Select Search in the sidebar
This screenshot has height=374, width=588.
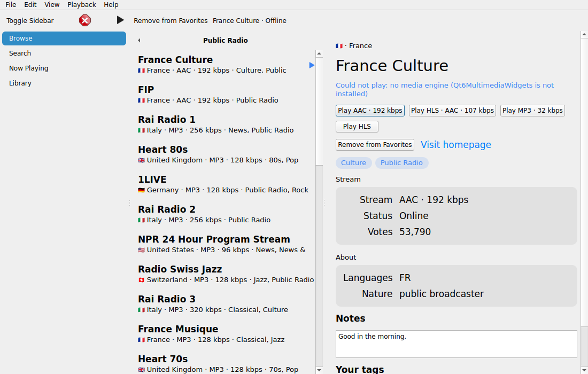[x=64, y=53]
